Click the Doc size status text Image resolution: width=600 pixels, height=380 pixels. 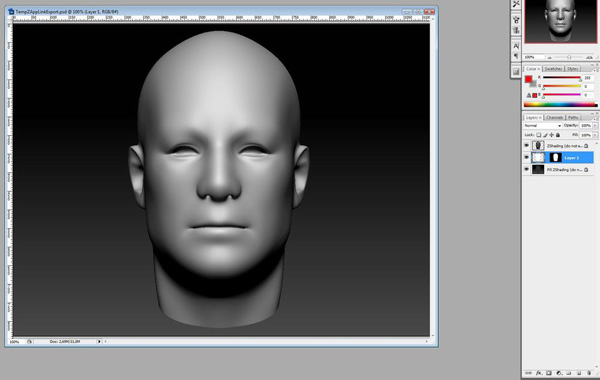point(65,341)
